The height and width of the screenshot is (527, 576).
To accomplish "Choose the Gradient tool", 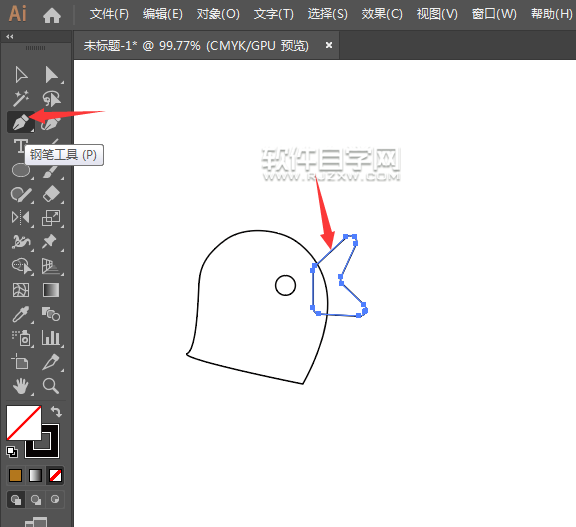I will [51, 290].
